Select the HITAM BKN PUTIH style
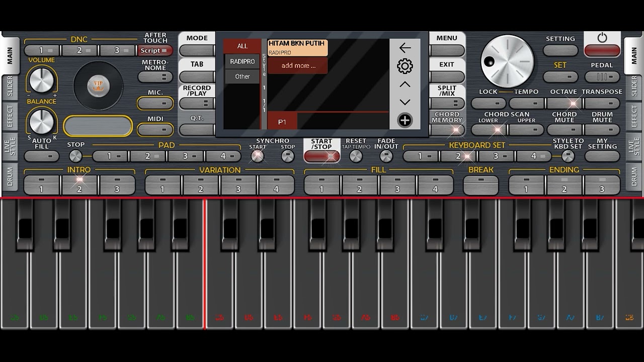Screen dimensions: 644x362 [298, 48]
